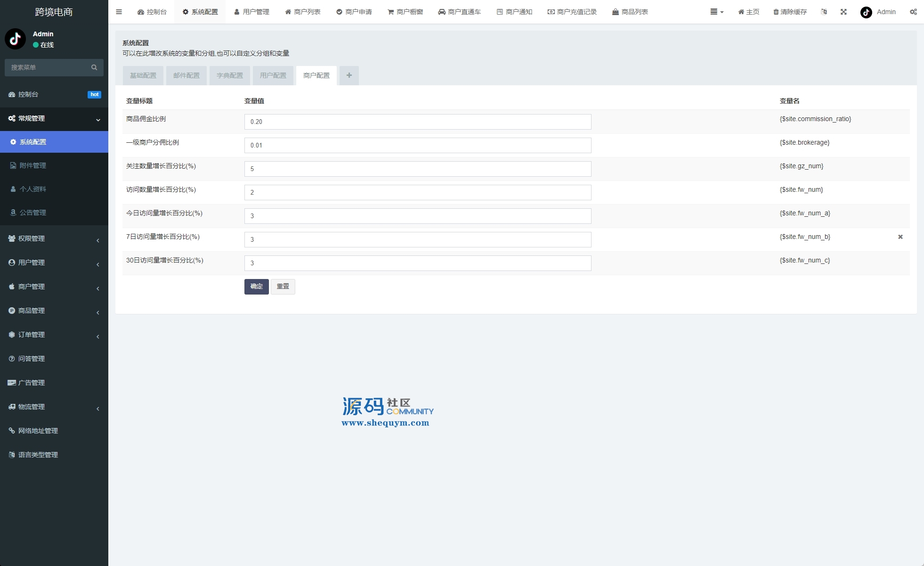
Task: Focus the 访问数量增长百分比 value field
Action: [418, 192]
